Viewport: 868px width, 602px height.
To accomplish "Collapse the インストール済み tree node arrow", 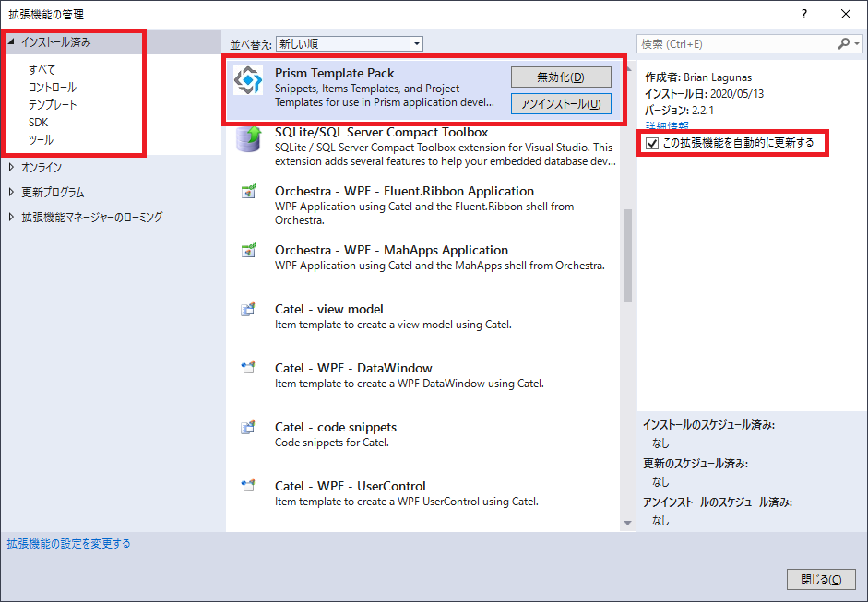I will click(11, 41).
